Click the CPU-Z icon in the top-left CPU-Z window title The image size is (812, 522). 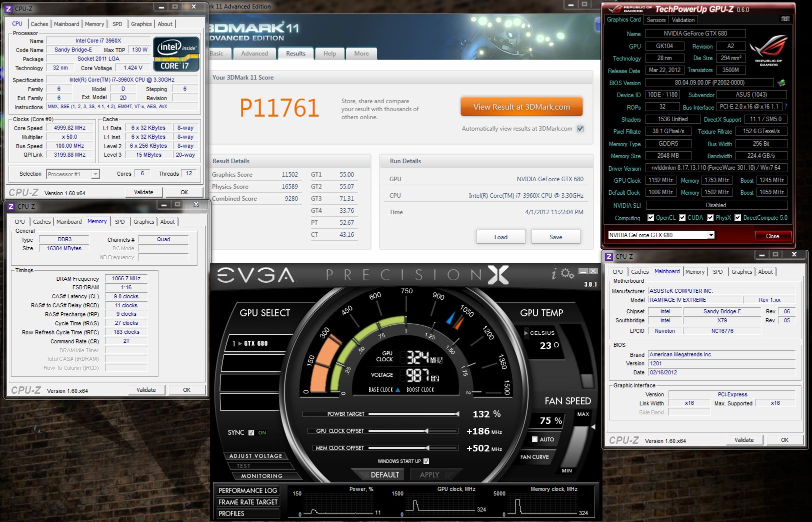8,9
